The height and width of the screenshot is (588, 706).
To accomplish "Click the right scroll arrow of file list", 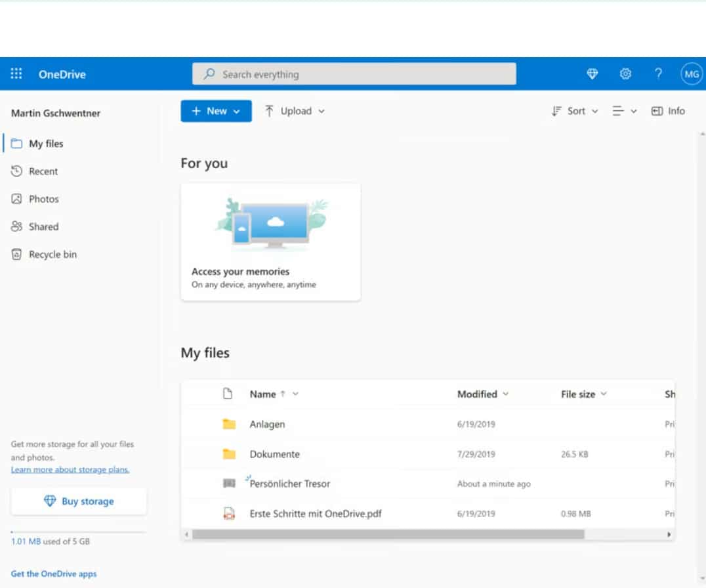I will 669,534.
